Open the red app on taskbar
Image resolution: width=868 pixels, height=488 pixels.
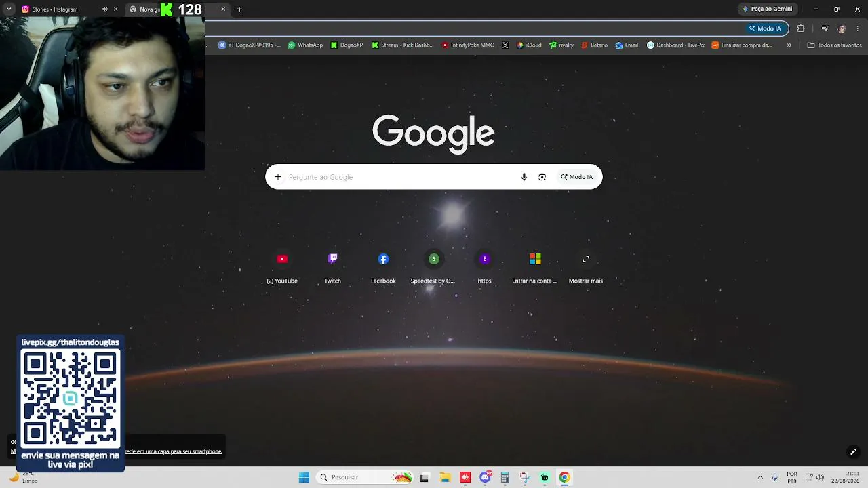tap(465, 477)
